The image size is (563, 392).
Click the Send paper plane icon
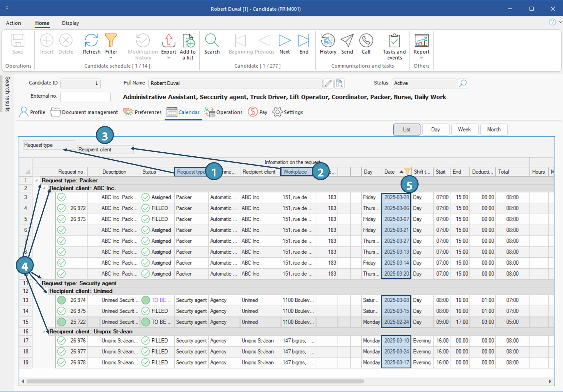point(347,41)
